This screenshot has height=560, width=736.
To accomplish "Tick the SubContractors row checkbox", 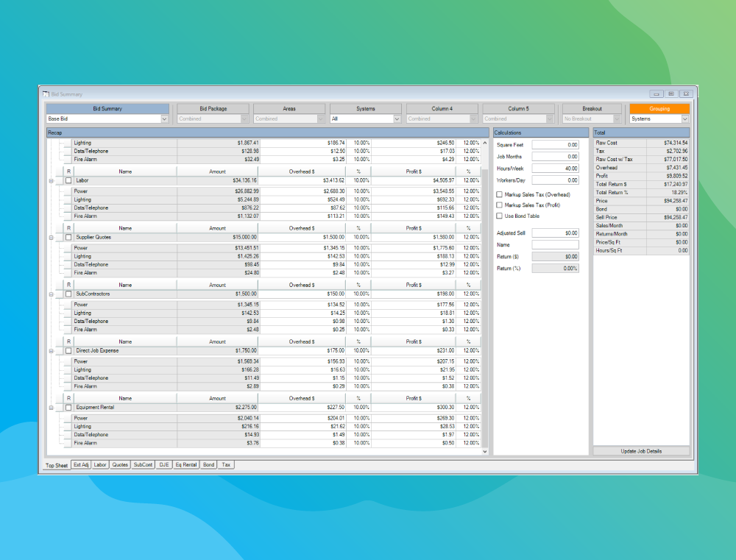I will (68, 294).
